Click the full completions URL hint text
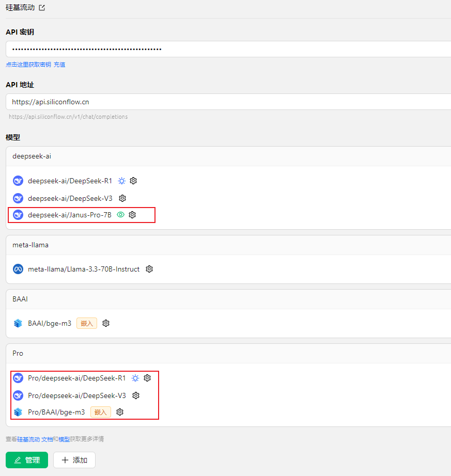This screenshot has width=451, height=476. point(68,117)
